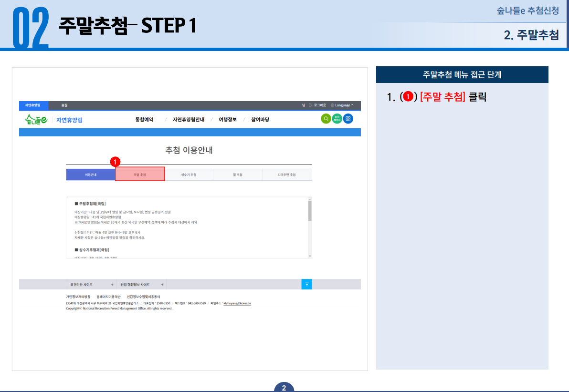Click the blue 자연휴양림 text beside logo
Viewport: 569px width, 392px height.
[69, 120]
